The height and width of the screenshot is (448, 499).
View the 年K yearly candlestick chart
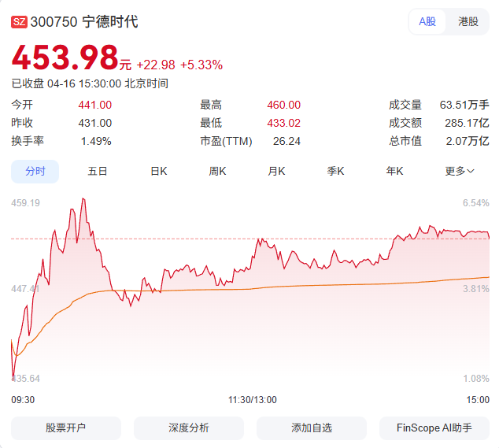pos(394,171)
